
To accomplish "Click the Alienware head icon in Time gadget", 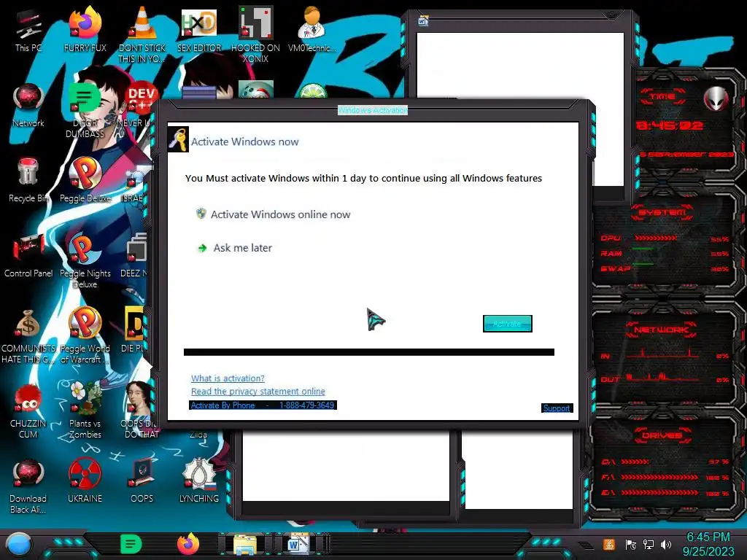I will tap(716, 98).
